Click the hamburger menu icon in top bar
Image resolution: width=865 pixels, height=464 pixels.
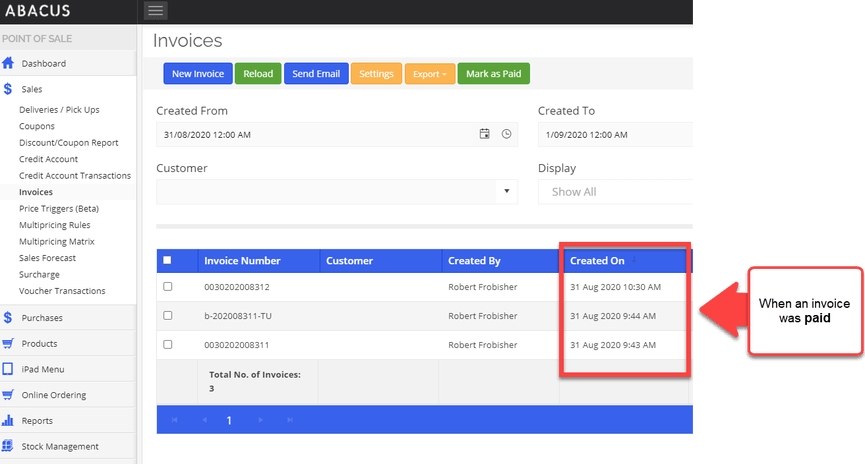(x=156, y=11)
